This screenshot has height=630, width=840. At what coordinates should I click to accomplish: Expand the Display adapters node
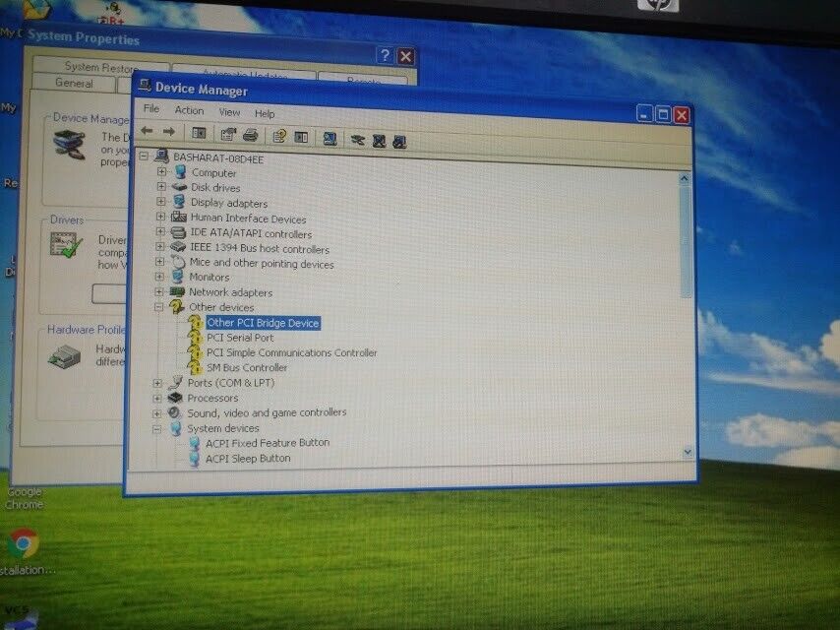coord(160,201)
